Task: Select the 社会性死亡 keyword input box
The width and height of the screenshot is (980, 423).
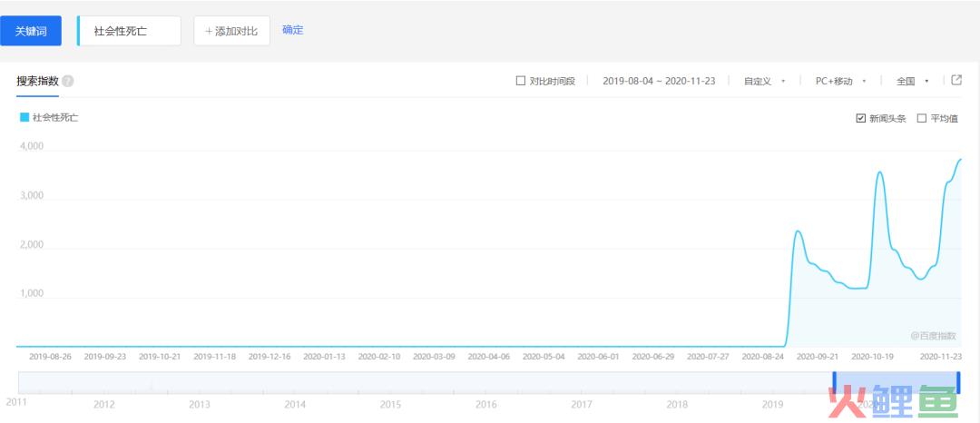Action: [130, 31]
